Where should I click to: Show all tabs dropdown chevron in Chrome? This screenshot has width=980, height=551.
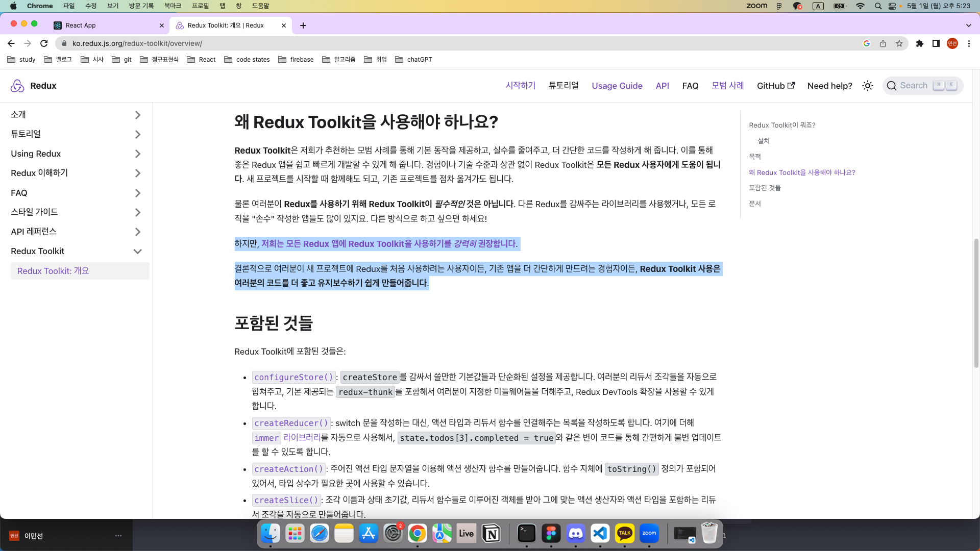(x=968, y=26)
